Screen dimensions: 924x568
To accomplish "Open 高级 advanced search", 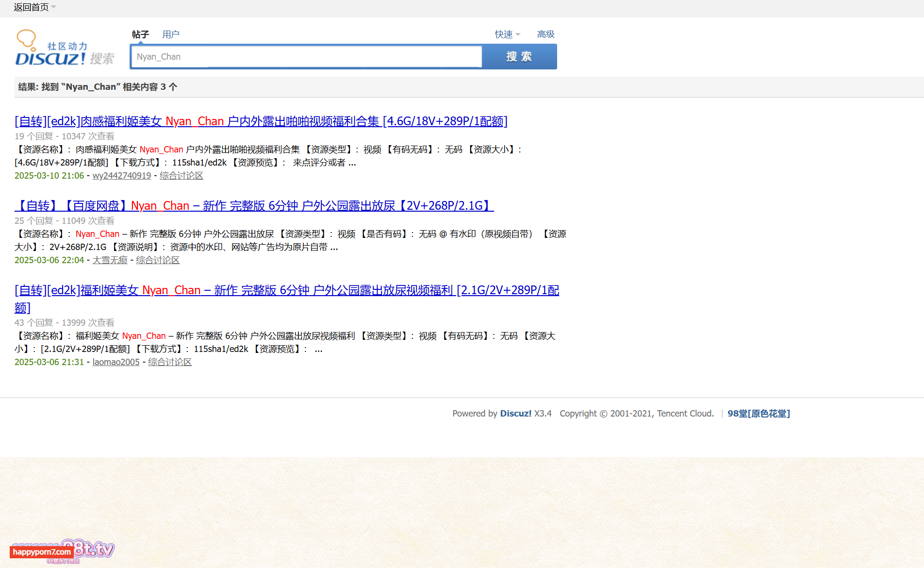I will coord(546,34).
